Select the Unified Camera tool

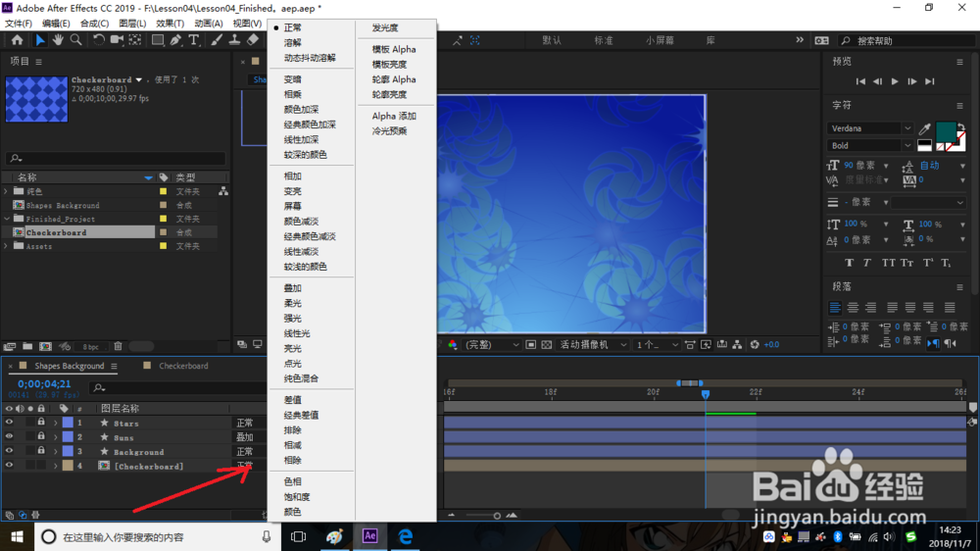(x=117, y=40)
